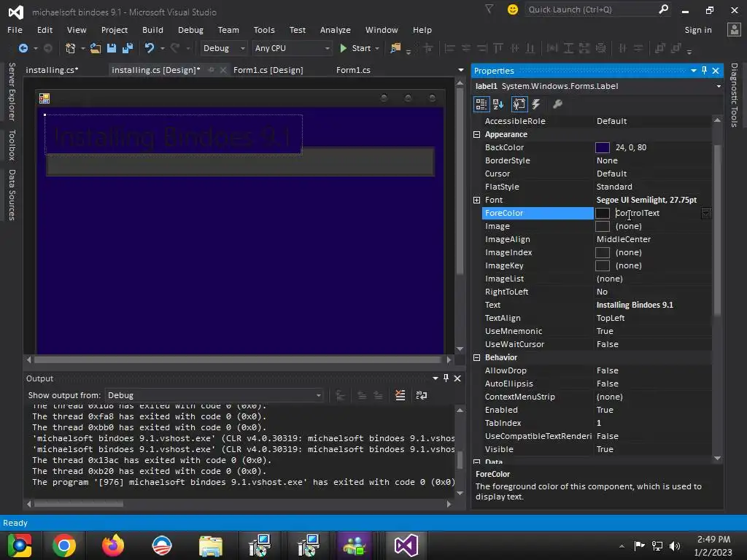Save the current file with the floppy icon

(112, 48)
